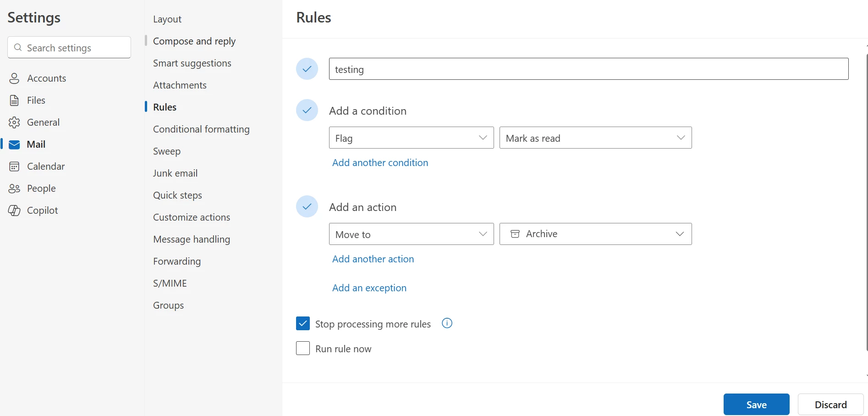This screenshot has height=416, width=868.
Task: Click the Accounts person icon
Action: coord(14,78)
